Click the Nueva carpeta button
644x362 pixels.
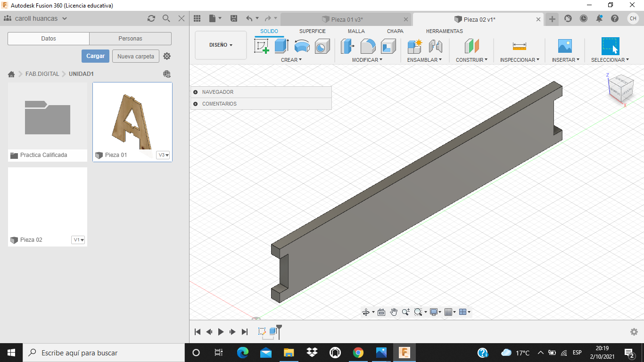point(135,56)
